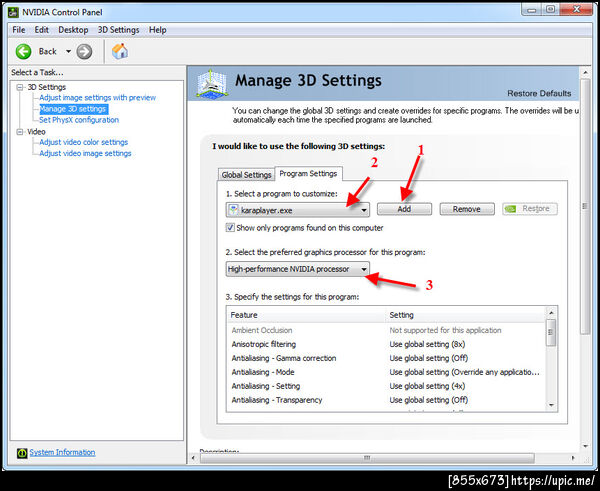Open the 3D Settings menu
This screenshot has width=600, height=491.
tap(118, 30)
